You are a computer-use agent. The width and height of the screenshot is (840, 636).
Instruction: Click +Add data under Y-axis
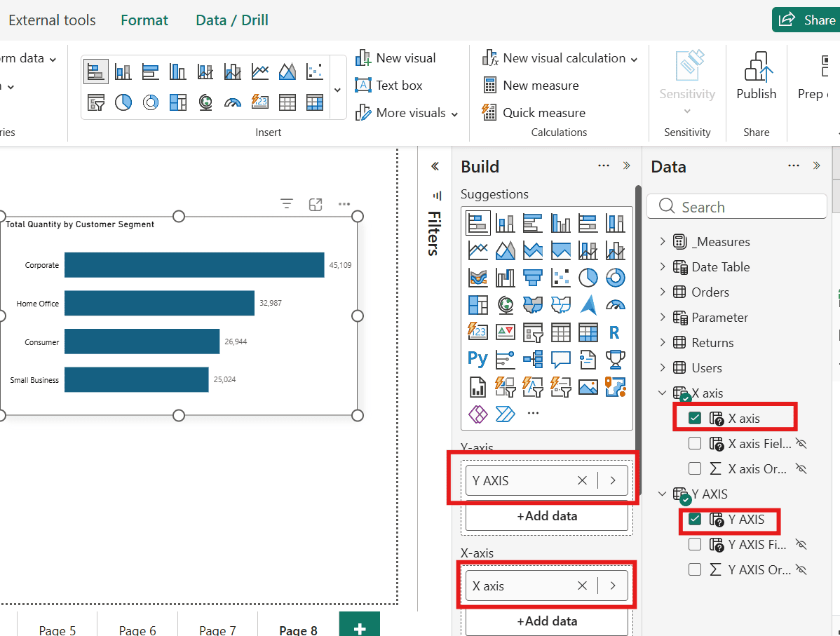547,516
